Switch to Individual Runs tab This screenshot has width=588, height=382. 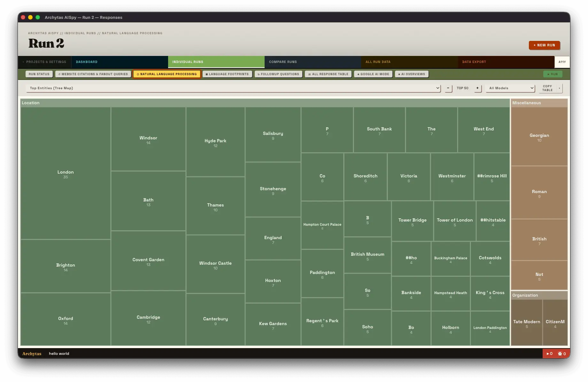pyautogui.click(x=216, y=62)
